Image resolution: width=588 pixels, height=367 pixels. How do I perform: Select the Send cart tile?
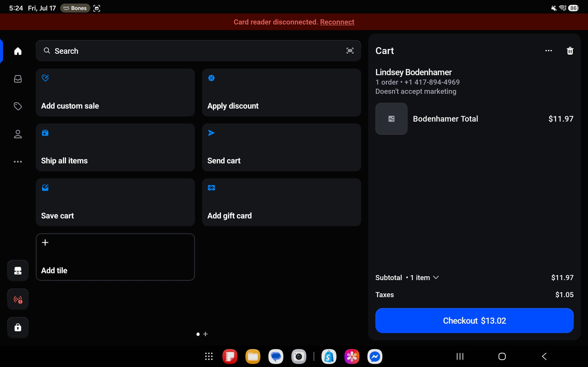point(282,148)
